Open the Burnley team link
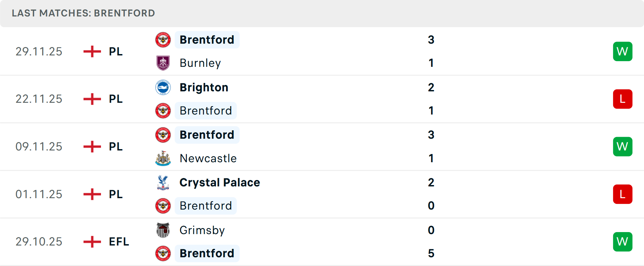Image resolution: width=644 pixels, height=266 pixels. click(x=200, y=63)
